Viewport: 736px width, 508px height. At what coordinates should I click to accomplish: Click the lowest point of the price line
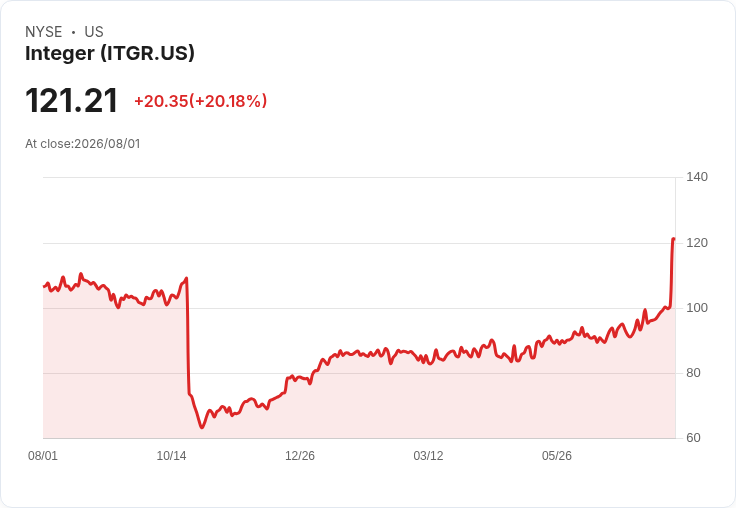202,427
